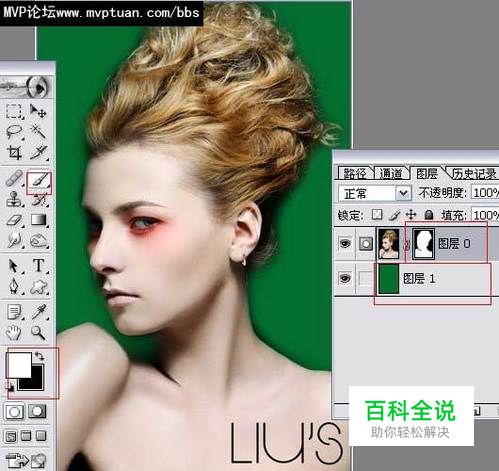Toggle lock transparent pixels
Screen dimensions: 499x471
click(377, 215)
